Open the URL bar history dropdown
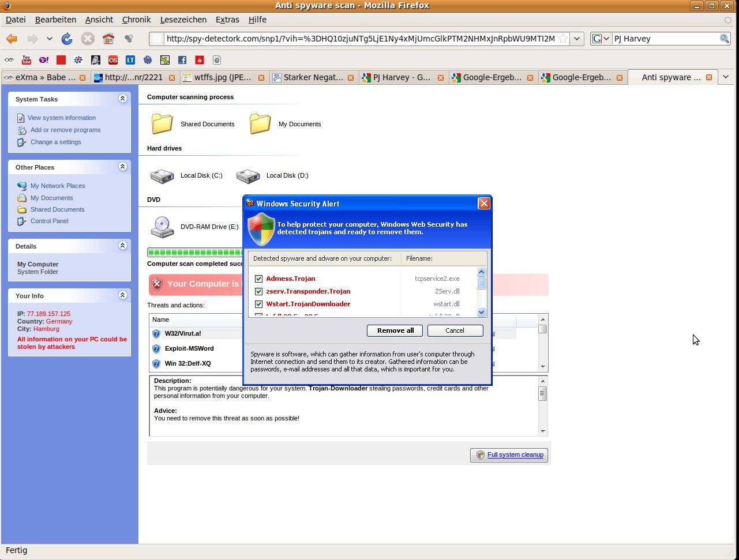Viewport: 739px width, 560px height. pyautogui.click(x=578, y=39)
